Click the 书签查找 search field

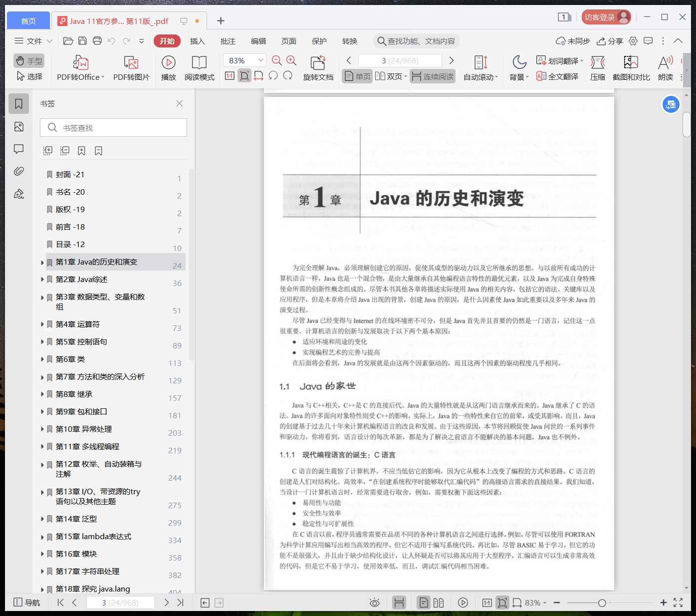click(113, 128)
